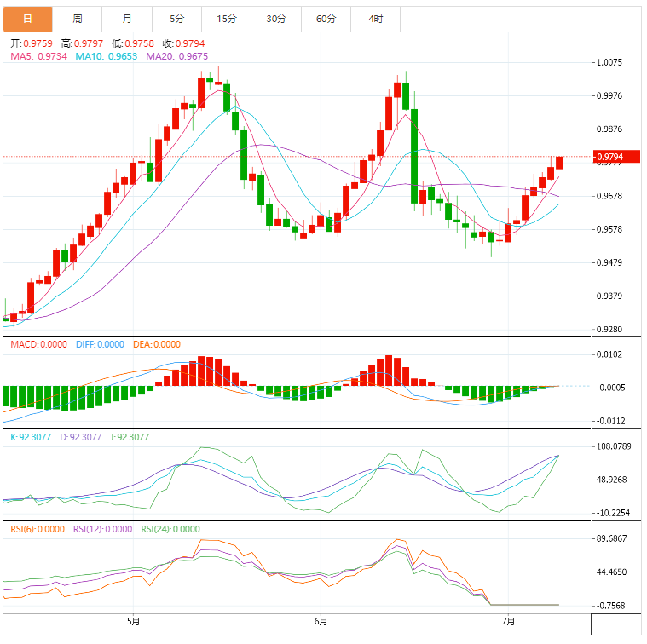
Task: Switch to the weekly 周 tab
Action: point(78,19)
